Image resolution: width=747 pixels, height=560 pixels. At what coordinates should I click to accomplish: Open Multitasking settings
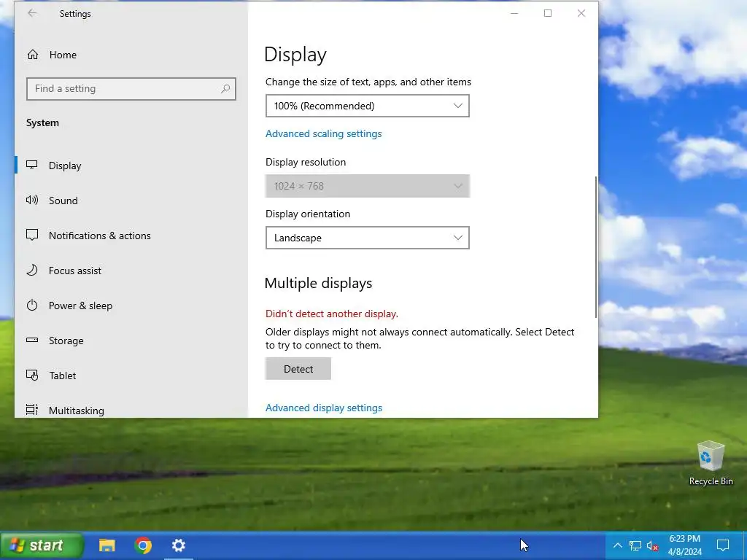[x=131, y=410]
